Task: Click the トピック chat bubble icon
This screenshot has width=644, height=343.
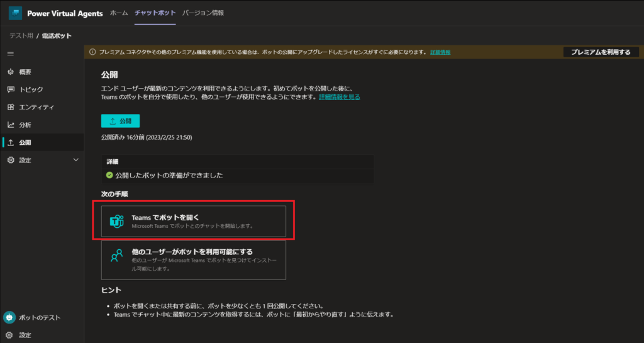Action: 11,89
